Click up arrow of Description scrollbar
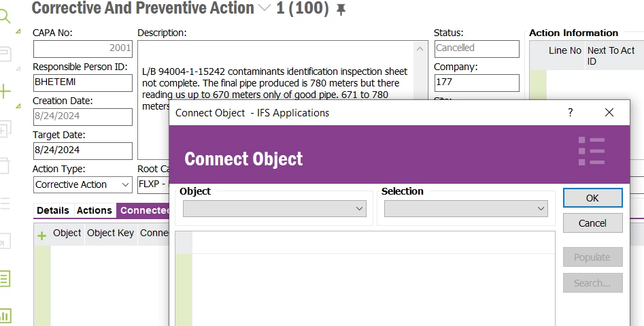Screen dimensions: 644x326 422,49
